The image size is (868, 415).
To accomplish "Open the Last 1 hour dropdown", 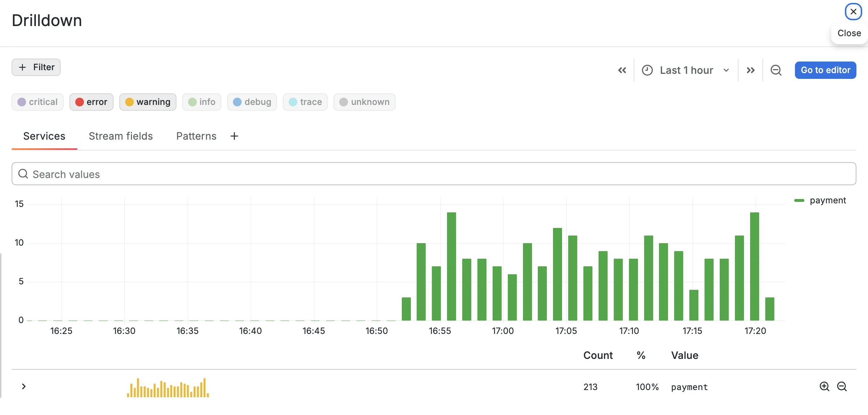I will 686,70.
